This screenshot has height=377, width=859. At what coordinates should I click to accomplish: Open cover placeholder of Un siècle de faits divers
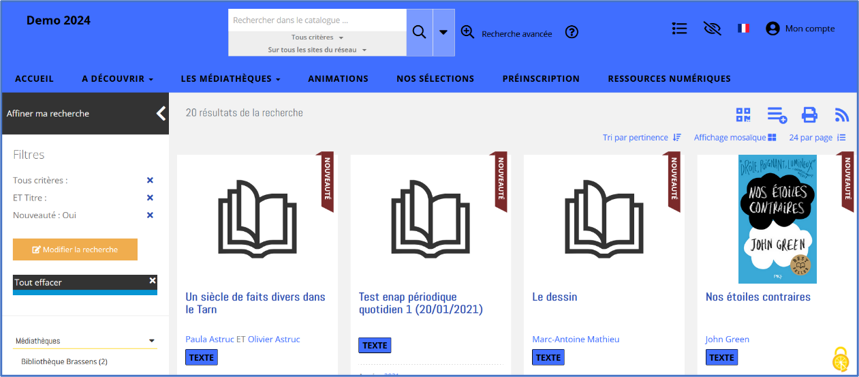coord(257,218)
